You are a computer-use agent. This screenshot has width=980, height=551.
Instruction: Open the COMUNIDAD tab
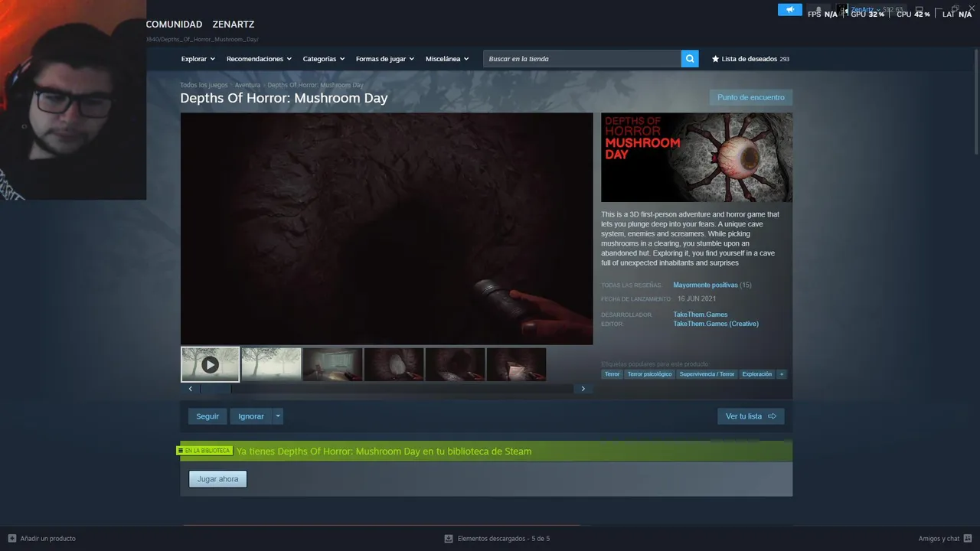click(174, 24)
